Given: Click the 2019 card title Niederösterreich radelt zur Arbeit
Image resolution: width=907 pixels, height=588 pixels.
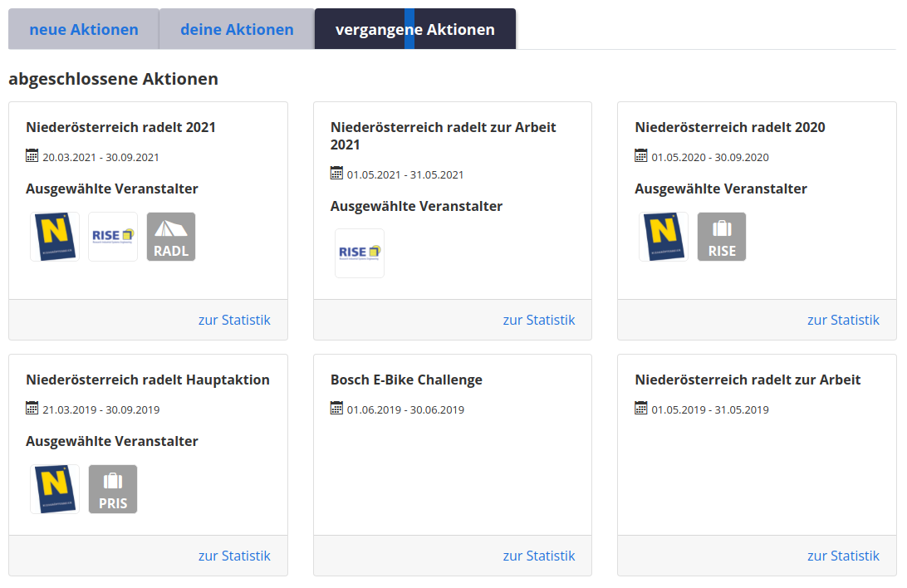Looking at the screenshot, I should pyautogui.click(x=748, y=380).
